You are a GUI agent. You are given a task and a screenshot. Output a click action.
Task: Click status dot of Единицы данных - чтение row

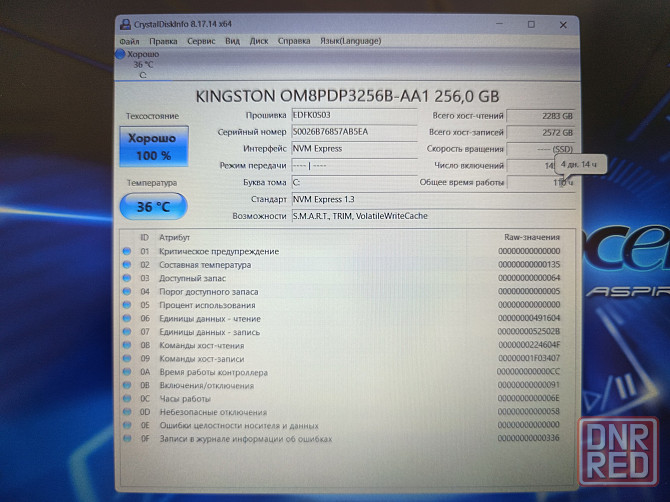[x=127, y=318]
